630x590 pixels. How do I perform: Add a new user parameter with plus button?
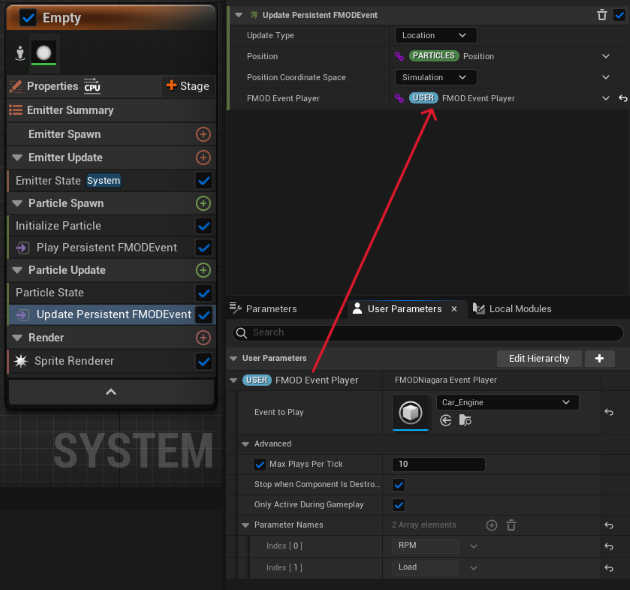pyautogui.click(x=599, y=359)
